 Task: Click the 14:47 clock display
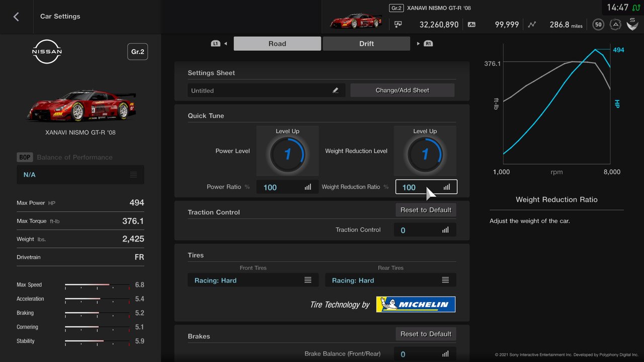617,8
